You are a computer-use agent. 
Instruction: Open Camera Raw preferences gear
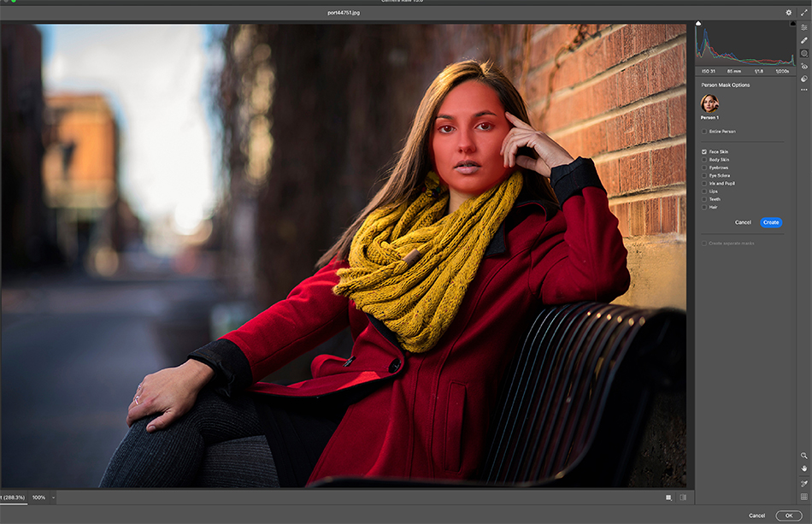(788, 13)
